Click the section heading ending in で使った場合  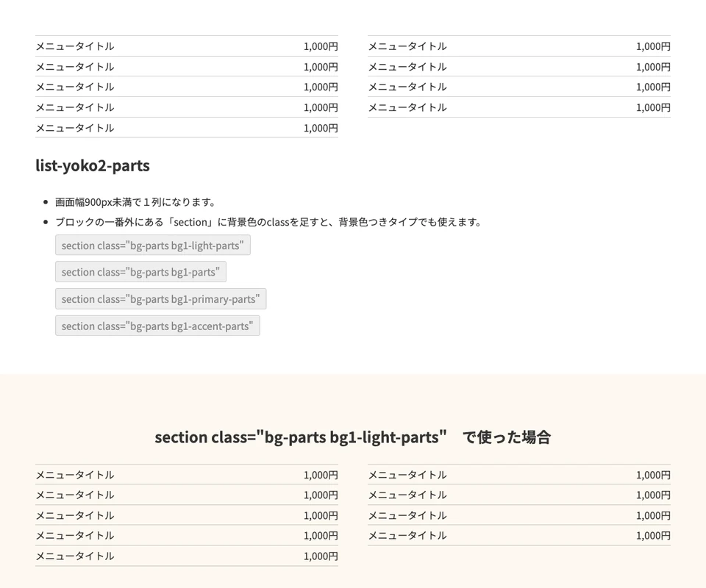pyautogui.click(x=352, y=437)
